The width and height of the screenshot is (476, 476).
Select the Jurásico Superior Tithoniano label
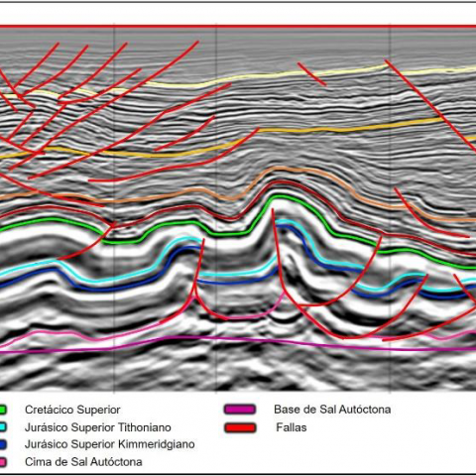(x=98, y=427)
